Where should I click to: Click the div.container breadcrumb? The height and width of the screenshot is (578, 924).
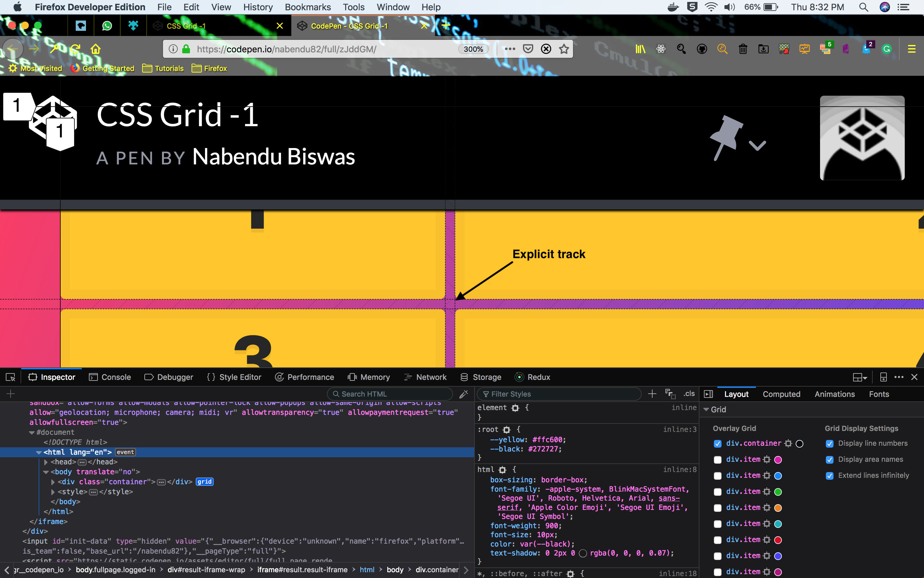437,570
